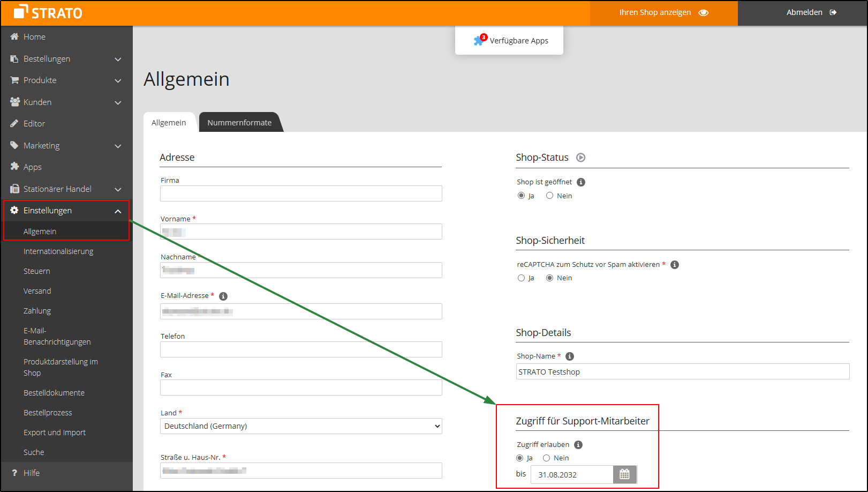Click info icon next to Shop ist geöffnet
868x492 pixels.
[581, 182]
